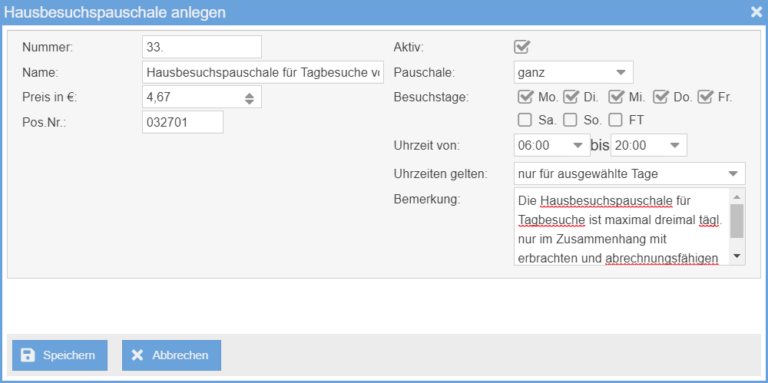Click the Pauschale label
The width and height of the screenshot is (768, 383).
(x=424, y=72)
